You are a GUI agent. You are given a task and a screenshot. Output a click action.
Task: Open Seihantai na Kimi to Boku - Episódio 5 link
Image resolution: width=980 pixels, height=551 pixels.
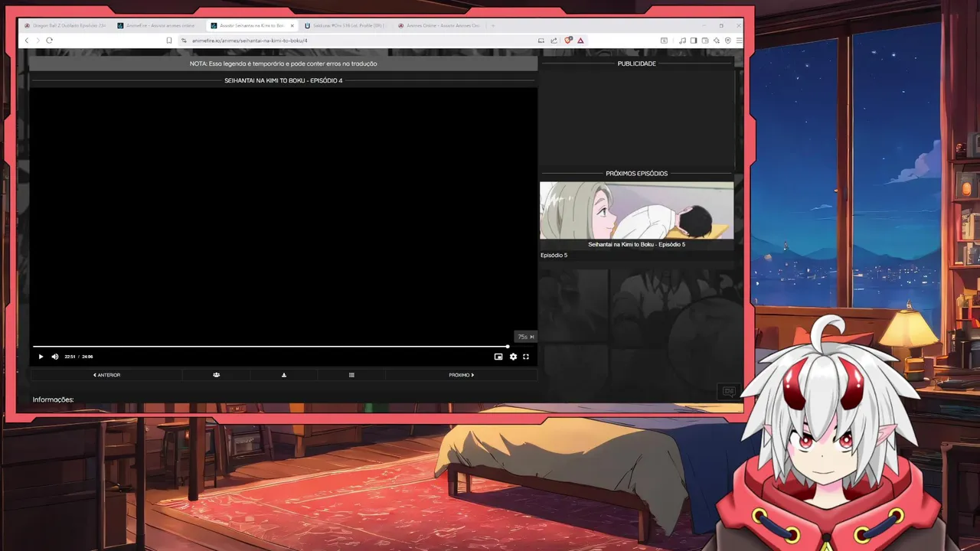click(x=636, y=244)
